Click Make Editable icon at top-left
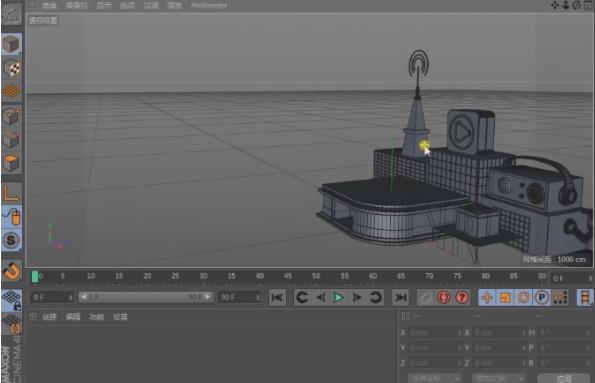 click(11, 13)
